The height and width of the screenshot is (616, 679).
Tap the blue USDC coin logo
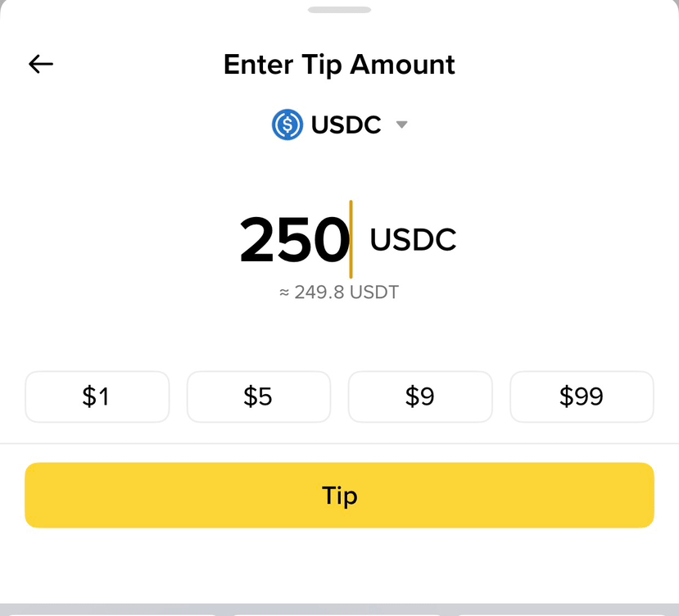287,125
